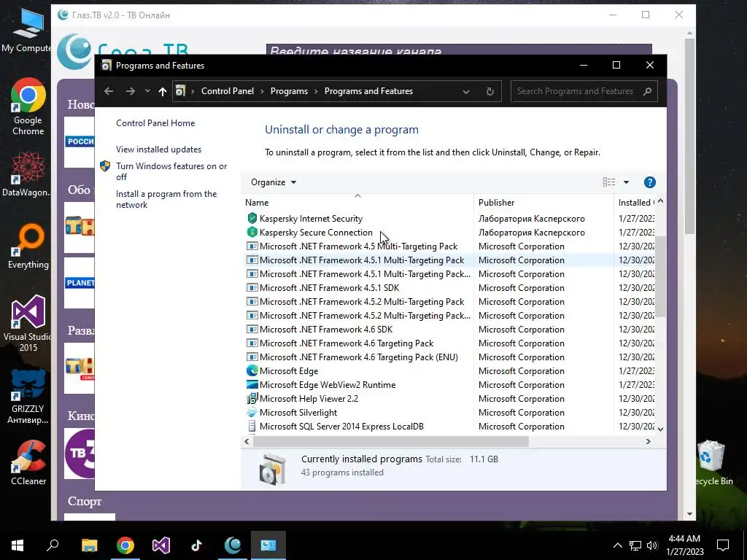Image resolution: width=747 pixels, height=560 pixels.
Task: Click Install a program from the network
Action: point(166,200)
